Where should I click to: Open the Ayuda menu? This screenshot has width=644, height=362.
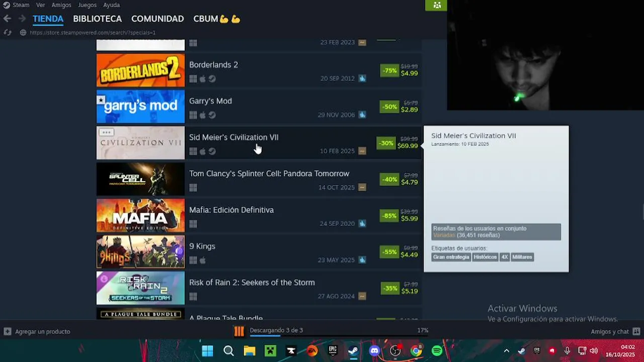tap(111, 5)
